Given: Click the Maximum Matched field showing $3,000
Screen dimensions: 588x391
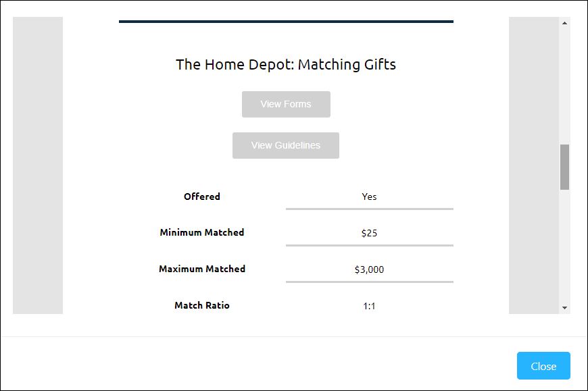Looking at the screenshot, I should click(369, 269).
